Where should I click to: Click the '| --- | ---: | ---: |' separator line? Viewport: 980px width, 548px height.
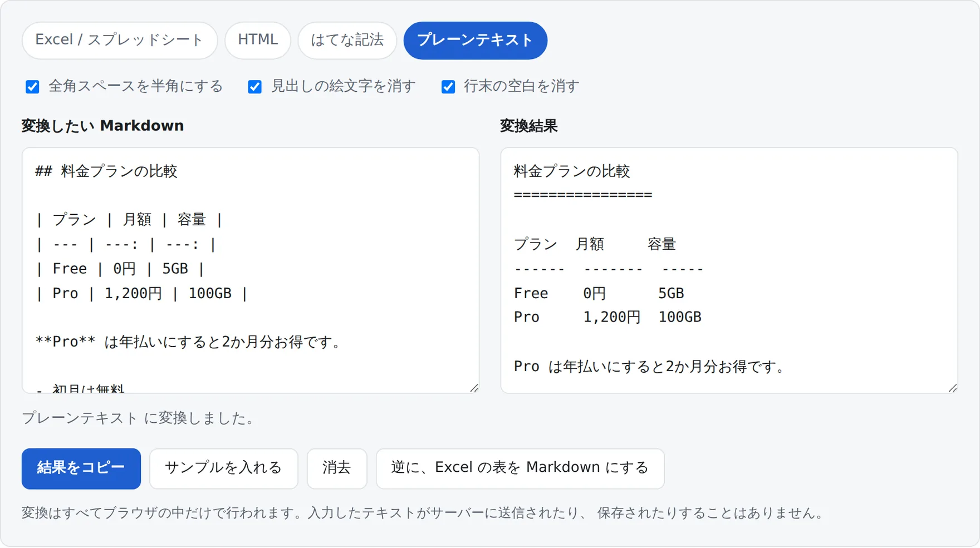[125, 244]
